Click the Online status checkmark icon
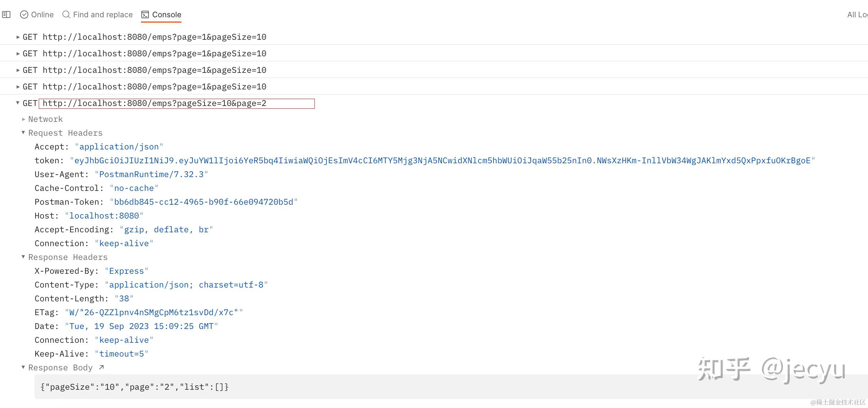 pos(24,14)
